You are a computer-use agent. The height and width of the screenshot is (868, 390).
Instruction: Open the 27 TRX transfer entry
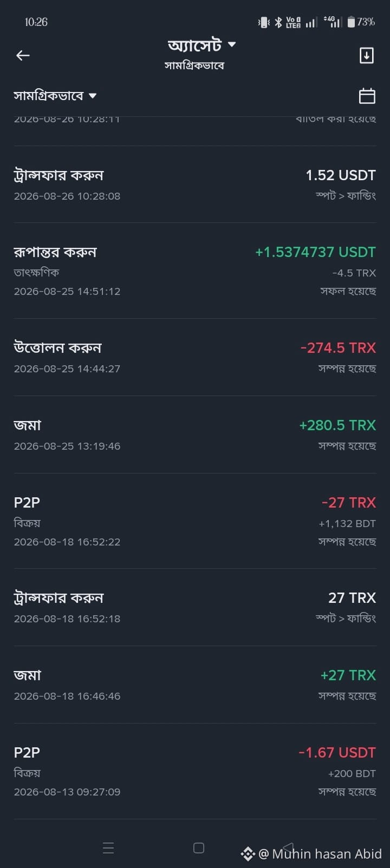tap(195, 607)
